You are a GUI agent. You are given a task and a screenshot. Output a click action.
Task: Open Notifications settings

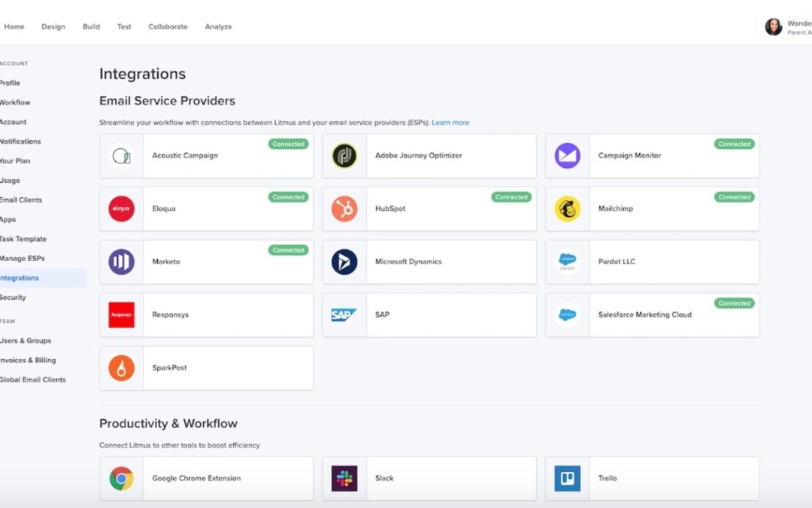(x=20, y=141)
